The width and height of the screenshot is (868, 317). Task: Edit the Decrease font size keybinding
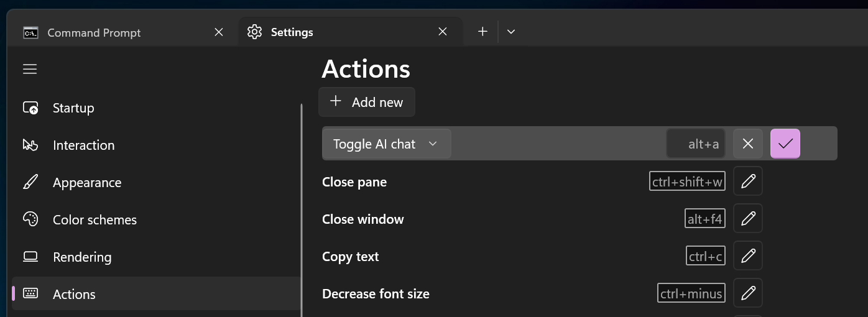point(748,293)
